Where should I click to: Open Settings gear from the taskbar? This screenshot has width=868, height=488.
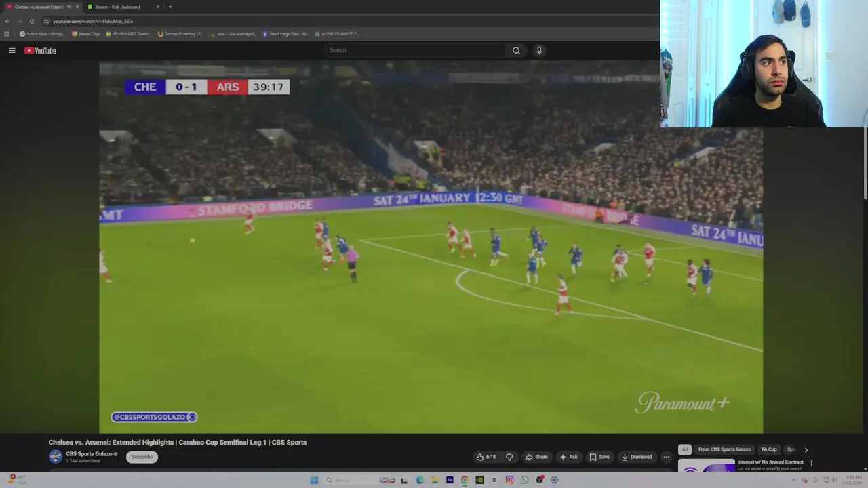coord(554,480)
